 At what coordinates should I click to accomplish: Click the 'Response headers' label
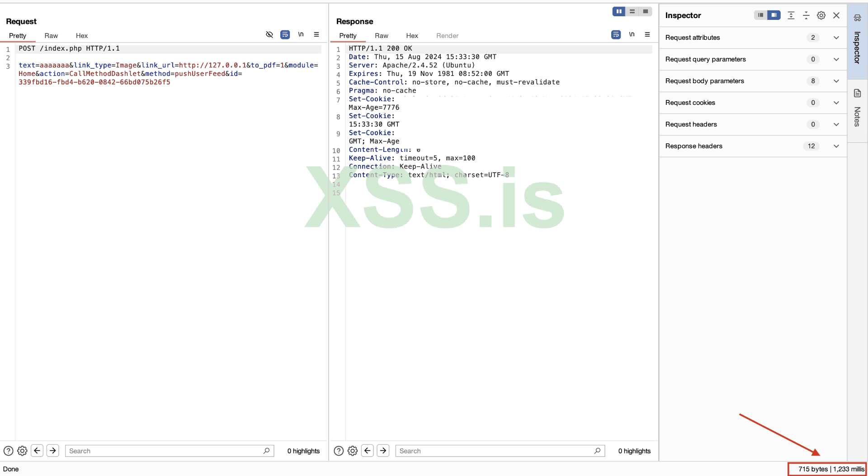point(694,146)
